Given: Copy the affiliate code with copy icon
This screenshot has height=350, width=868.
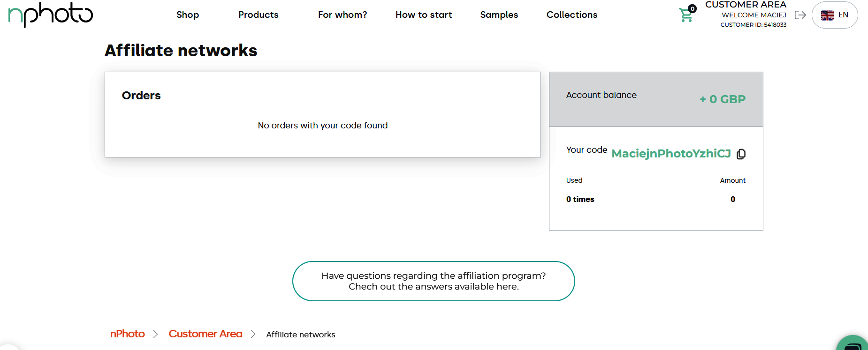Looking at the screenshot, I should [x=741, y=154].
